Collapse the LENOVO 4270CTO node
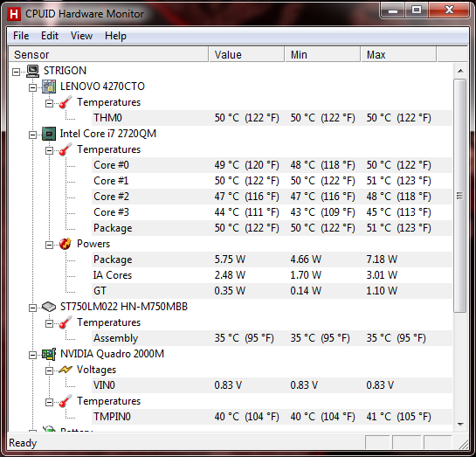Image resolution: width=476 pixels, height=457 pixels. click(32, 87)
